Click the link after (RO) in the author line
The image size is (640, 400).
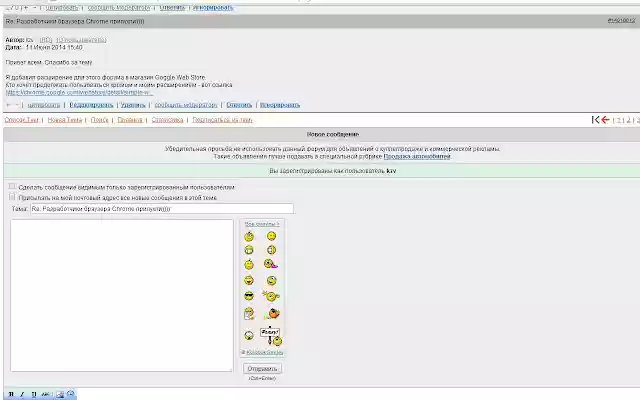(x=81, y=40)
